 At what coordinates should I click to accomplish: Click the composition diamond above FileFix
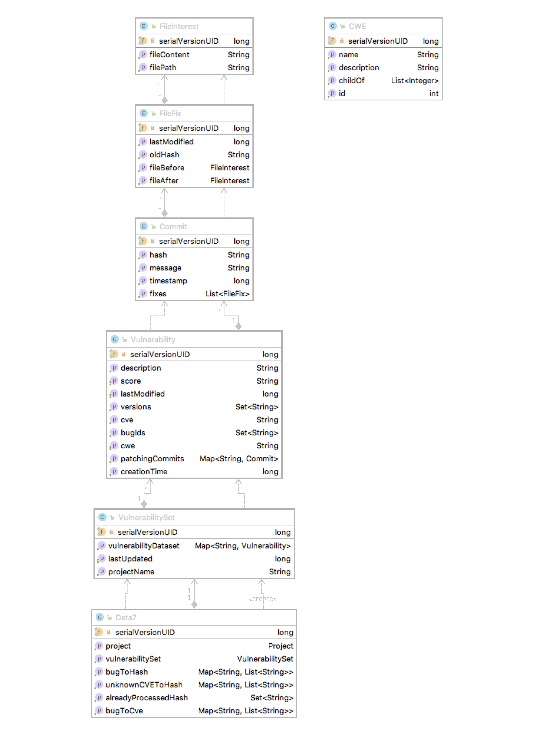pos(165,100)
